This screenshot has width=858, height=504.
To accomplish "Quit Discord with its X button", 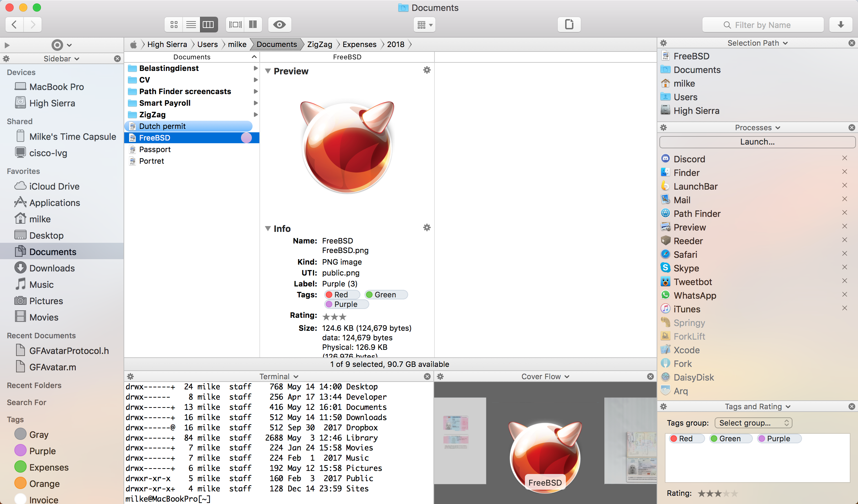I will [x=845, y=158].
